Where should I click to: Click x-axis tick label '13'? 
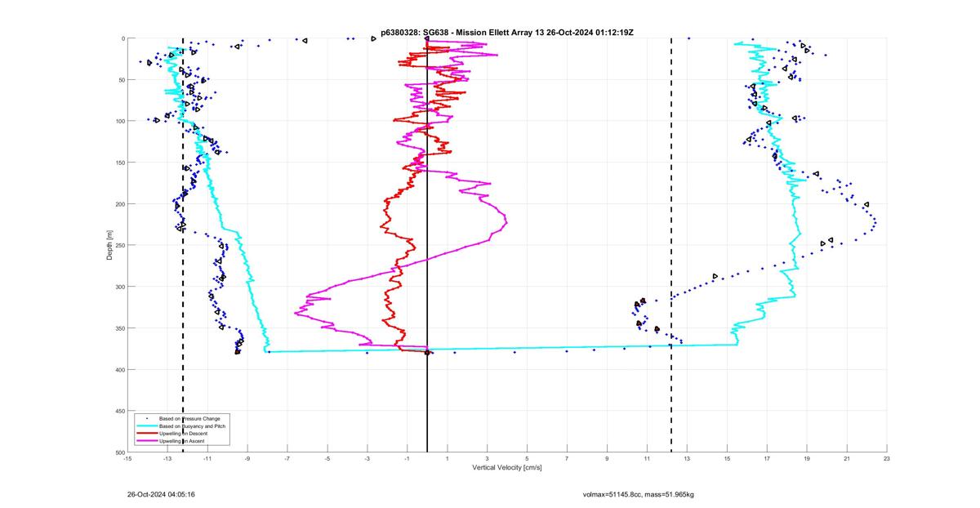(687, 458)
